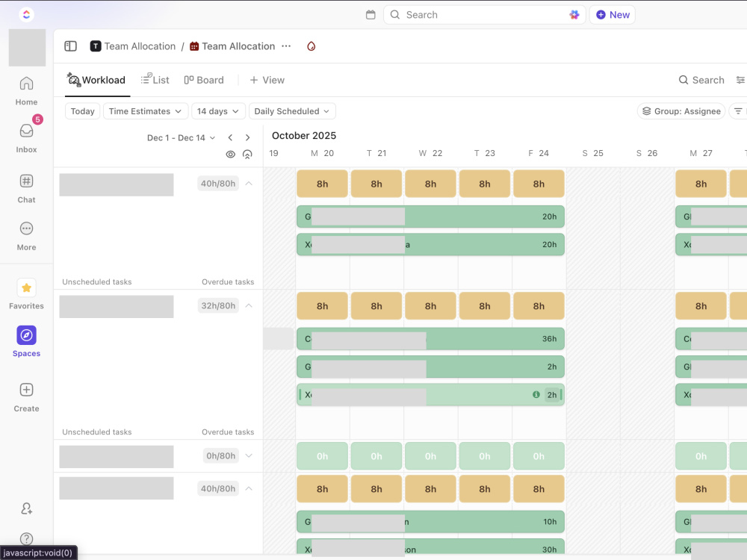Click the 10h task bar

431,522
